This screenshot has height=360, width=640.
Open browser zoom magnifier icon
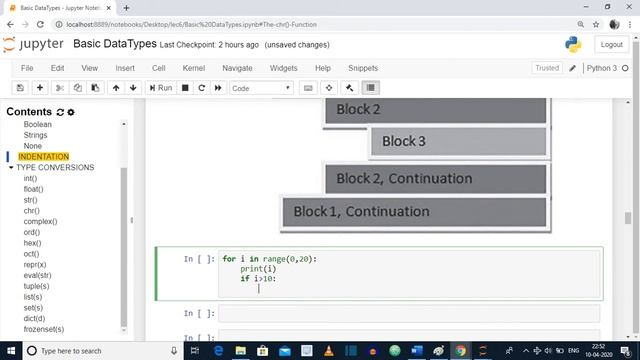(580, 24)
